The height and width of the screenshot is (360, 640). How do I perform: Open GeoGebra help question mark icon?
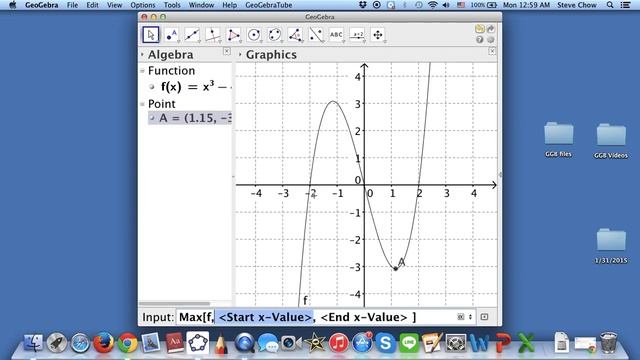coord(480,40)
